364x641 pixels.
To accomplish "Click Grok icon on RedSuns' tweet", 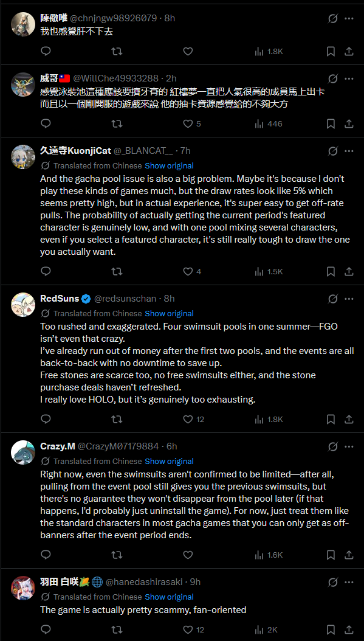I will 333,299.
